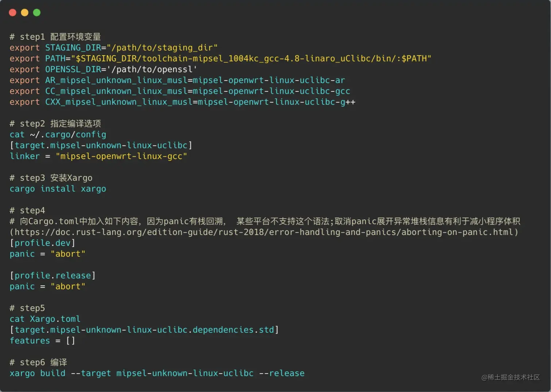Click the xargo build --release command
The height and width of the screenshot is (392, 551).
tap(157, 373)
